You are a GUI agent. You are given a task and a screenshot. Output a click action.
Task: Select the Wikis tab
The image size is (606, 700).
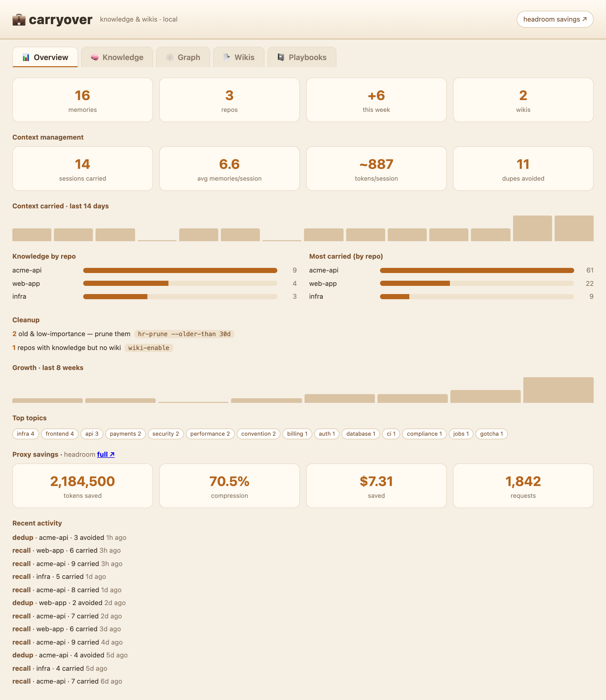click(x=239, y=57)
